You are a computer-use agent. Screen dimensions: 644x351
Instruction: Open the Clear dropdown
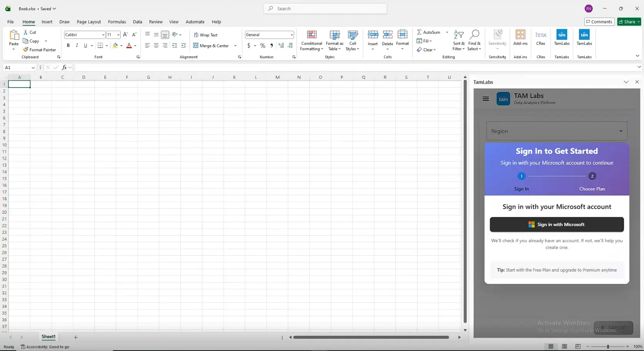tap(426, 50)
